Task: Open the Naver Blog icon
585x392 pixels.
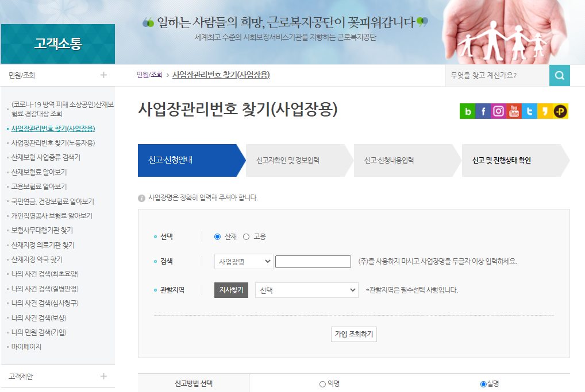Action: pyautogui.click(x=468, y=111)
